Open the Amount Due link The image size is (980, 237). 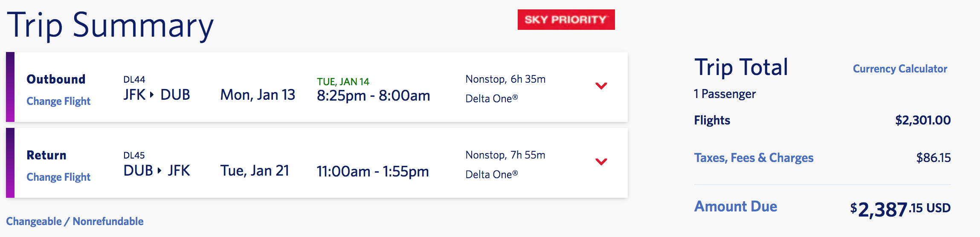pos(736,206)
